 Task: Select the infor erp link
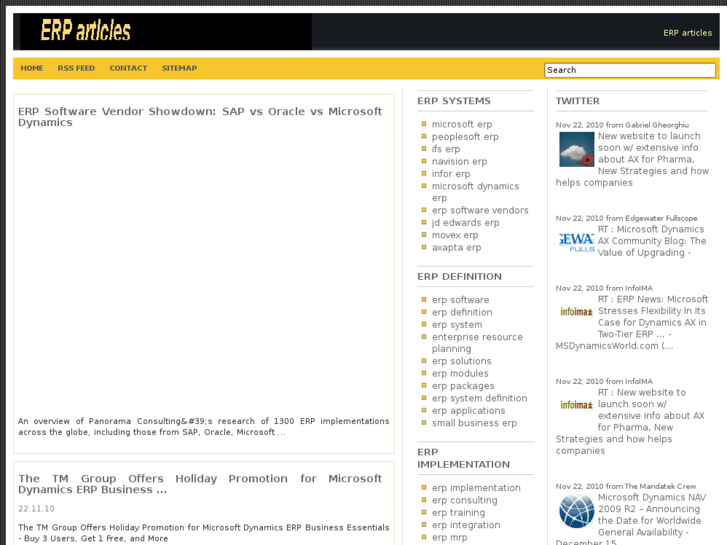tap(451, 173)
